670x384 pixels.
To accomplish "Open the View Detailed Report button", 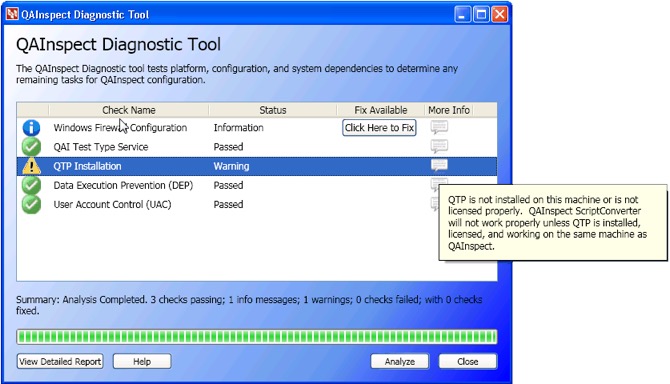I will tap(60, 361).
